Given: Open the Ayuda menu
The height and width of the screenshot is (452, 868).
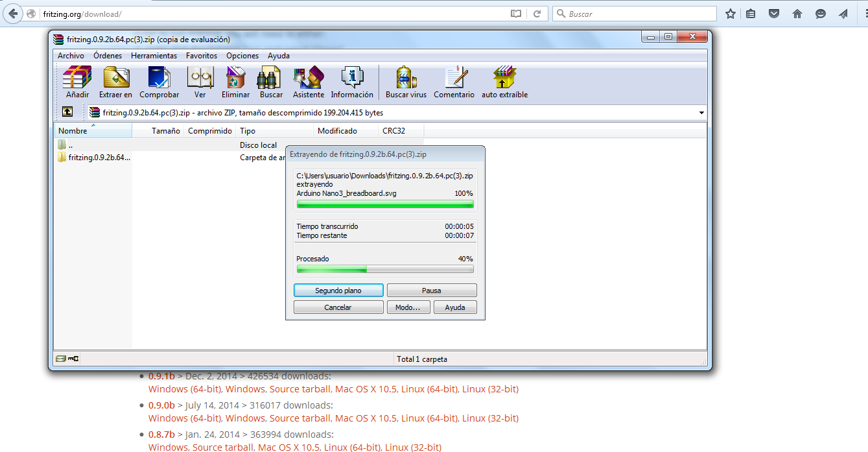Looking at the screenshot, I should [279, 56].
